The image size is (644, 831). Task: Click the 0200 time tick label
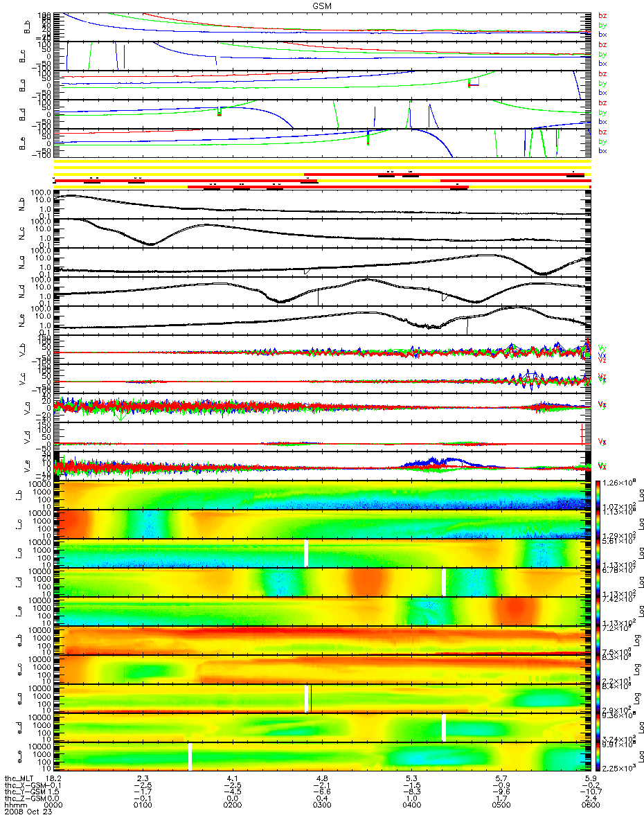(x=232, y=805)
